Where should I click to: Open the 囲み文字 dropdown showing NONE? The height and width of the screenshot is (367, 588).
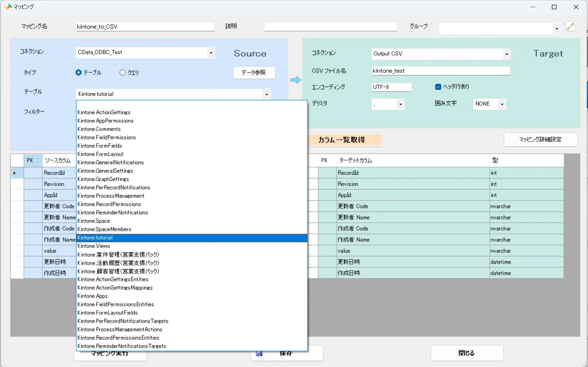tap(502, 104)
